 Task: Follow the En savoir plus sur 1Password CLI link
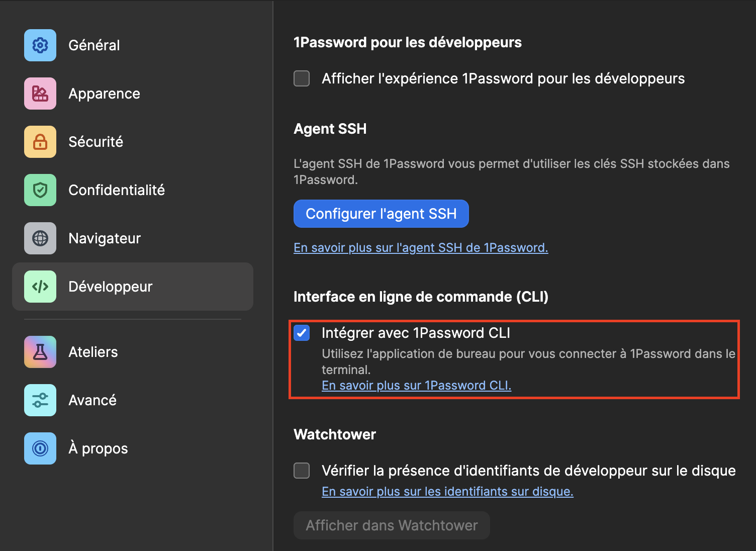pyautogui.click(x=416, y=385)
